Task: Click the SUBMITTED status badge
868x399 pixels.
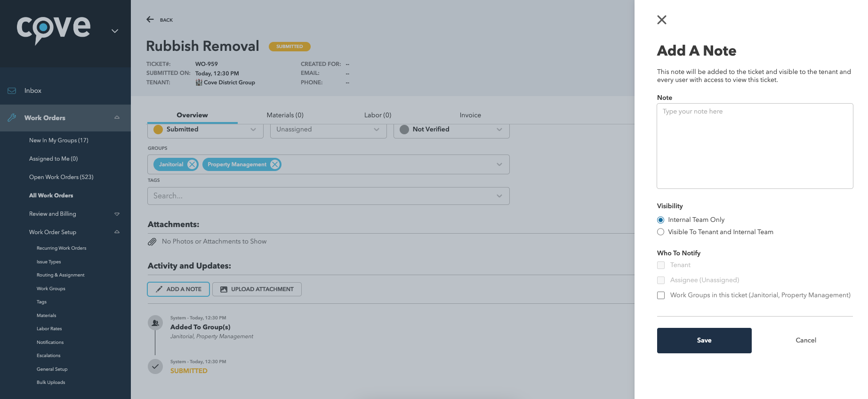Action: click(x=289, y=47)
